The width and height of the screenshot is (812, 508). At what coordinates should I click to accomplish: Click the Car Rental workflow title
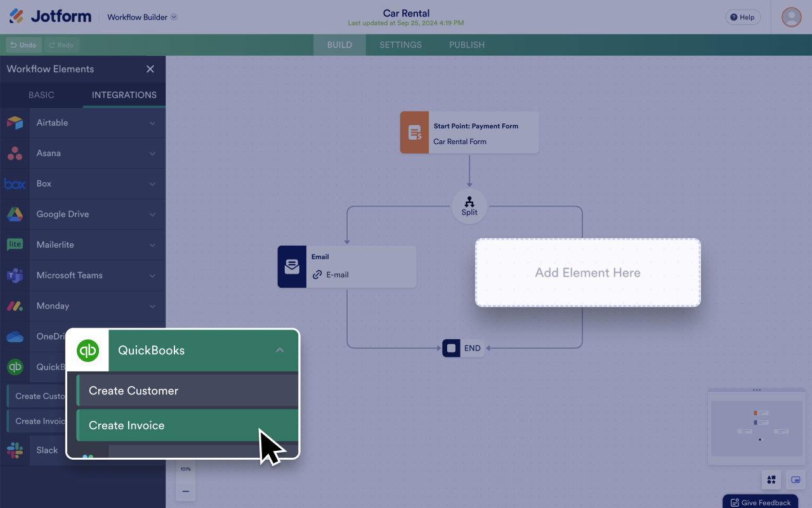coord(406,13)
